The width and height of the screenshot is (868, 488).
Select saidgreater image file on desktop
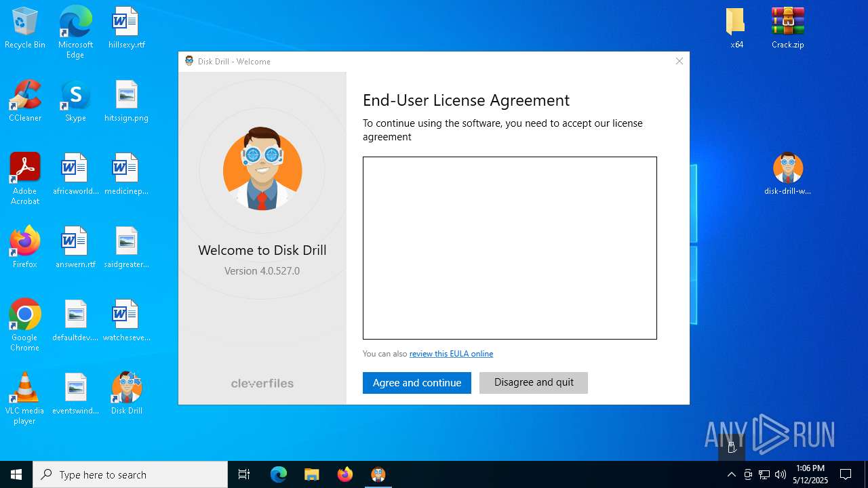click(x=126, y=248)
